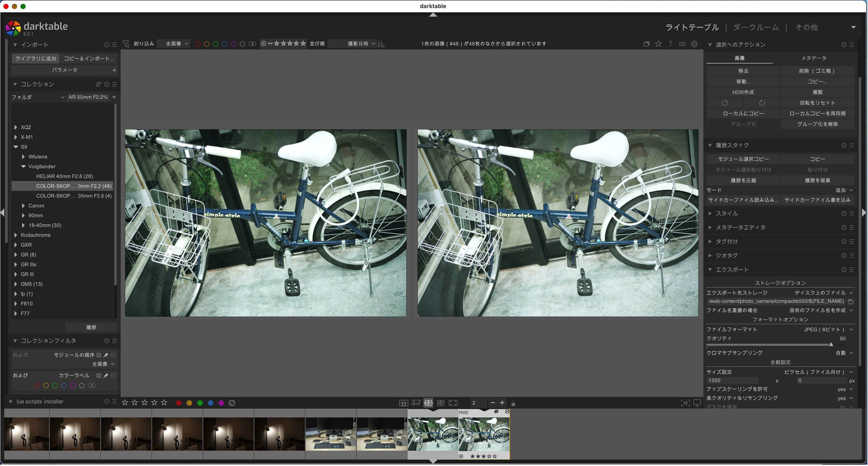Expand the Kodachrome folder

[16, 236]
